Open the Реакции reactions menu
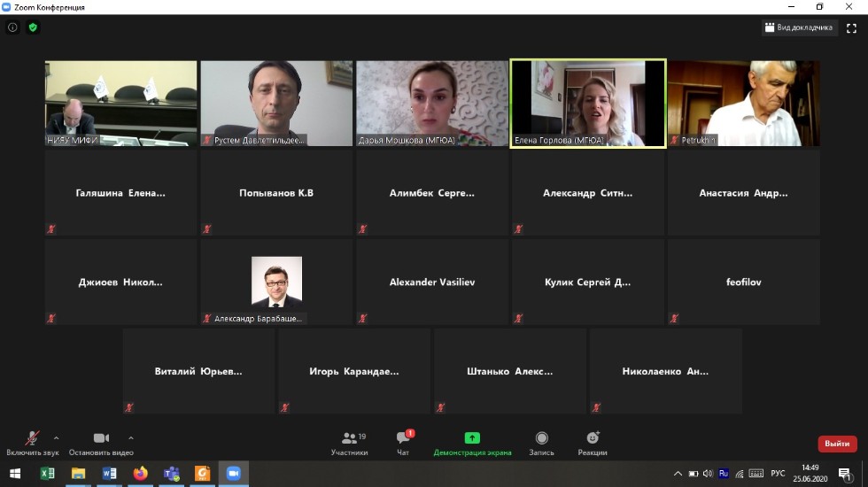The image size is (868, 487). (x=593, y=443)
